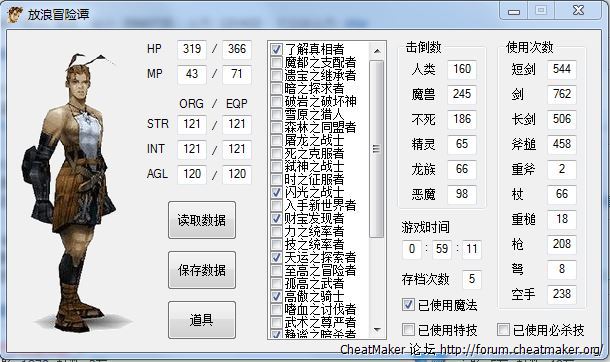The height and width of the screenshot is (362, 610).
Task: Click the 存档次数 field showing 5
Action: point(472,279)
